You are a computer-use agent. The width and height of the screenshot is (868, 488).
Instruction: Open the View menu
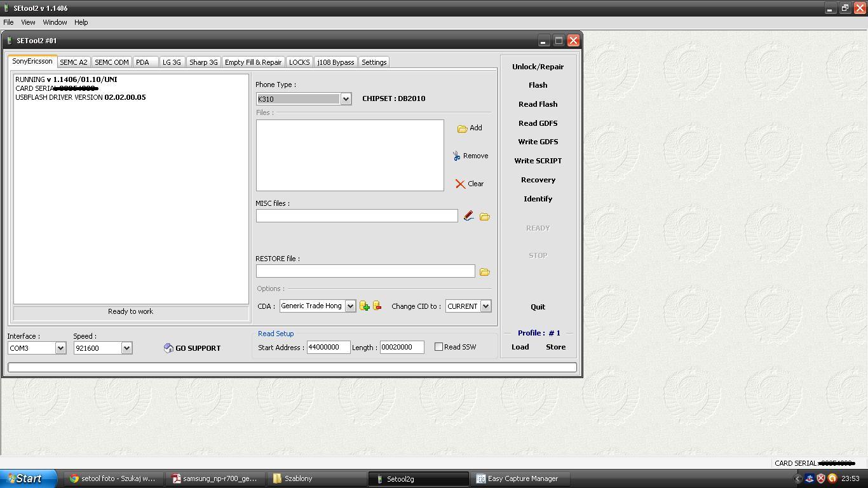pos(28,22)
